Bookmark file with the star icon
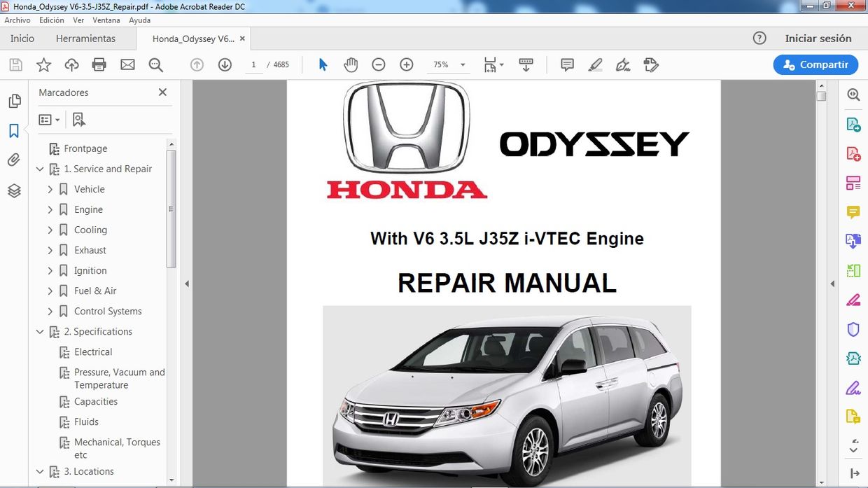This screenshot has height=488, width=868. coord(43,65)
